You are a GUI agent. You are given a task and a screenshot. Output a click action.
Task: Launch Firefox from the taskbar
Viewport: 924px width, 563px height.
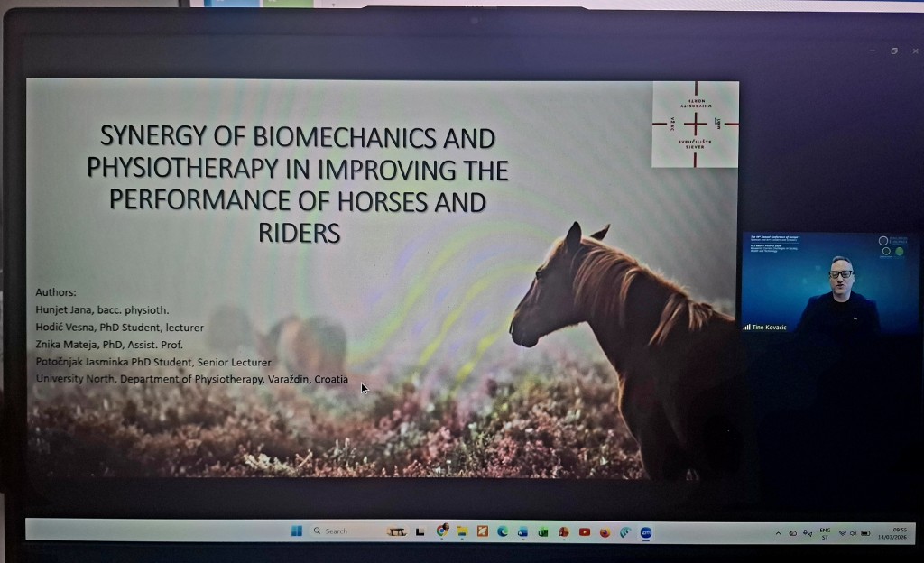point(605,531)
